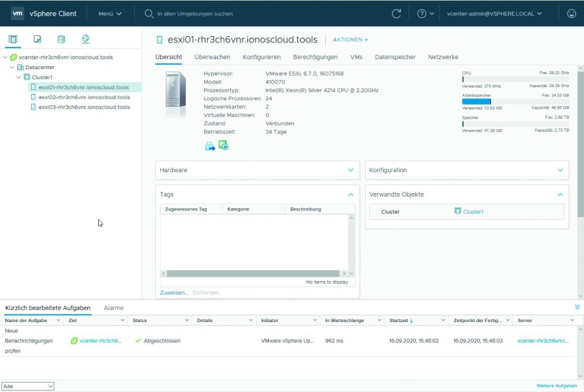Click the Zuweisen link
Viewport: 584px width, 392px height.
coord(174,293)
